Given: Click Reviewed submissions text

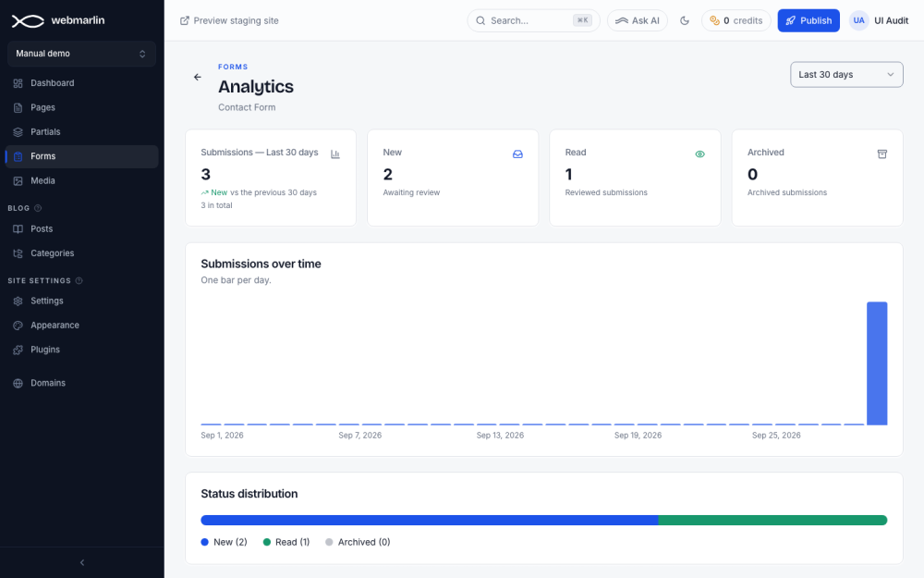Looking at the screenshot, I should 606,192.
